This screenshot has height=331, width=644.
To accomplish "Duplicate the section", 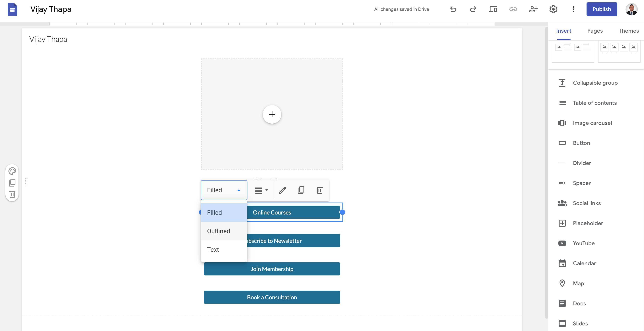I will (12, 183).
